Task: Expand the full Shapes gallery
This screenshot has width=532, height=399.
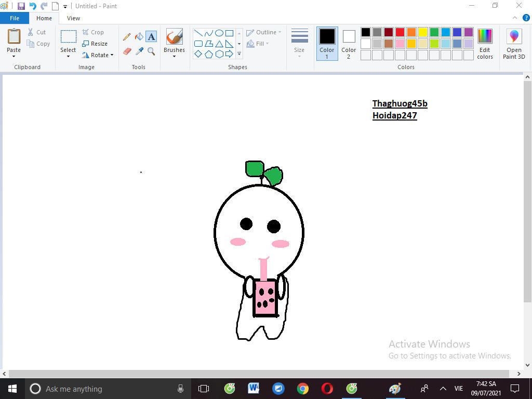Action: [239, 54]
